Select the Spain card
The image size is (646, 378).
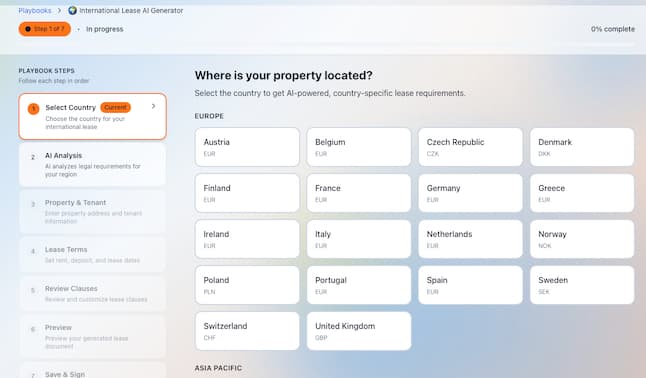click(470, 285)
